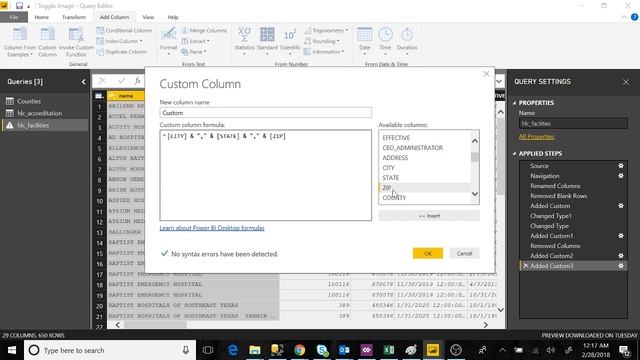Click the Date icon in ribbon

click(364, 35)
